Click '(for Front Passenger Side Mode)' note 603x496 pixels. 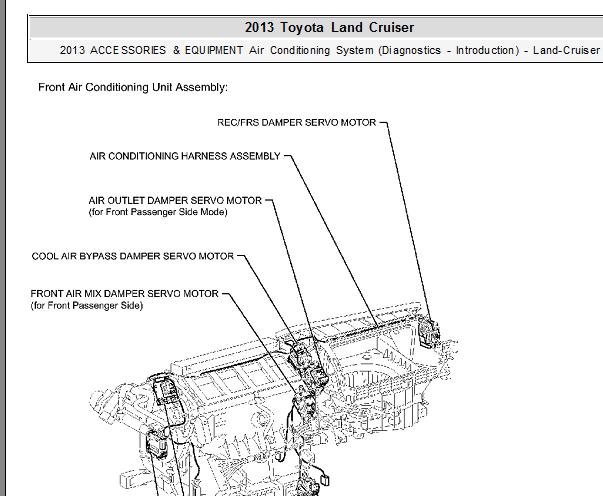click(x=158, y=212)
